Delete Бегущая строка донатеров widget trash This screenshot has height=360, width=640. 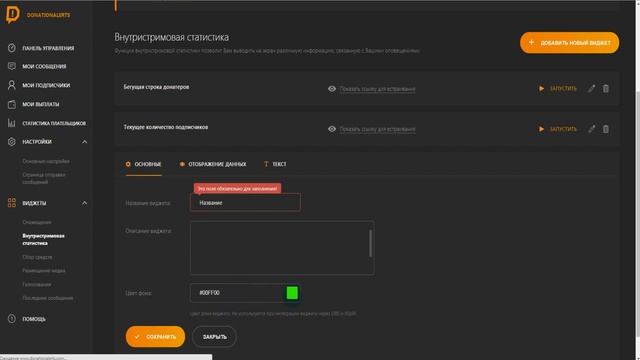[606, 88]
